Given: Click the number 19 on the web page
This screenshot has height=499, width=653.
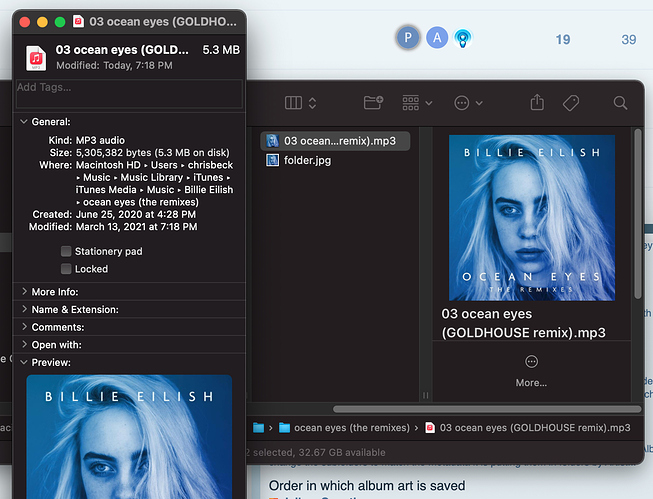Looking at the screenshot, I should 563,40.
